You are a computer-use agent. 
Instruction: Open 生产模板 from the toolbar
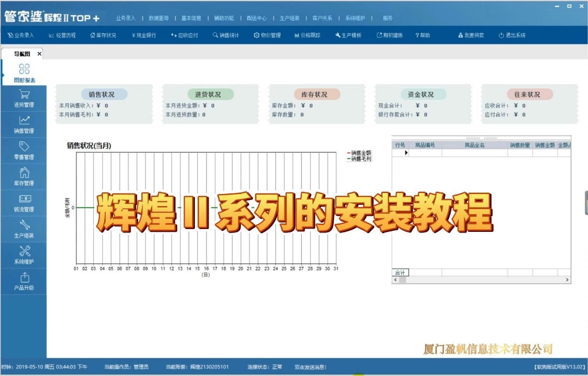348,35
